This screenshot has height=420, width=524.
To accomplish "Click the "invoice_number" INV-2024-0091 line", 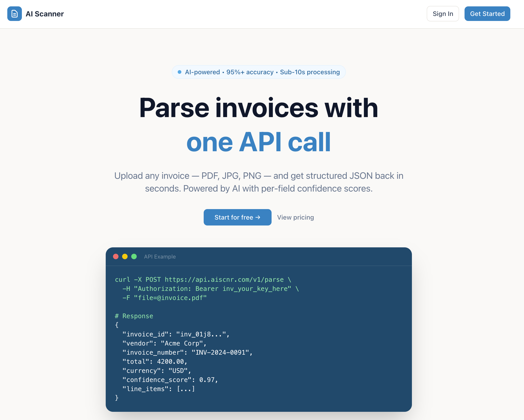I will (x=188, y=353).
